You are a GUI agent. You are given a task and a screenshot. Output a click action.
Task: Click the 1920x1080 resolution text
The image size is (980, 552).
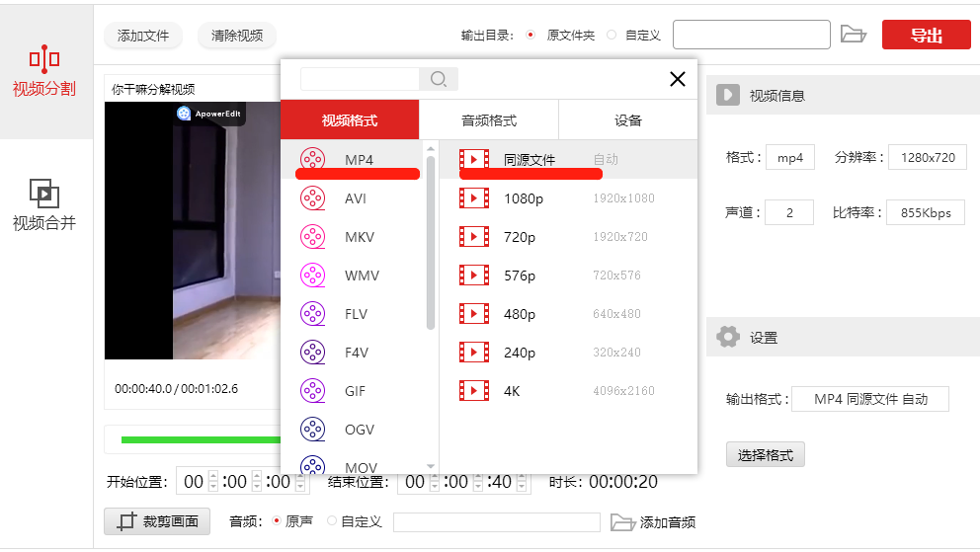623,197
